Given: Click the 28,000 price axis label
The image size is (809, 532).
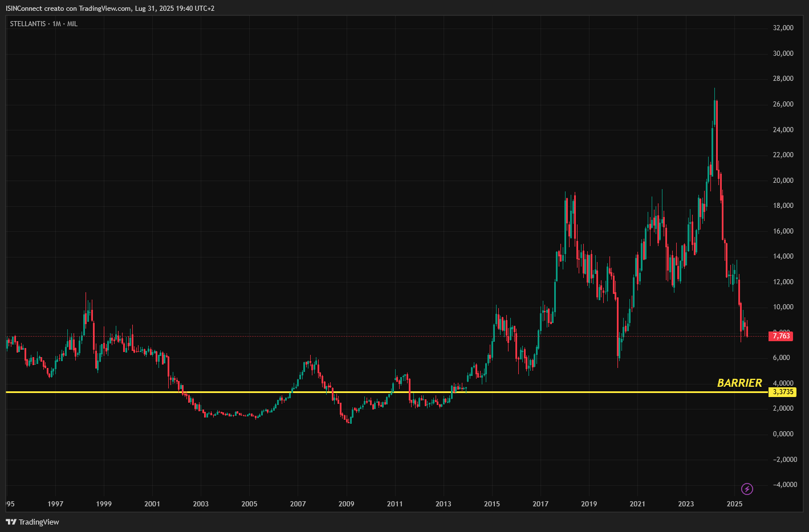Looking at the screenshot, I should click(x=783, y=79).
